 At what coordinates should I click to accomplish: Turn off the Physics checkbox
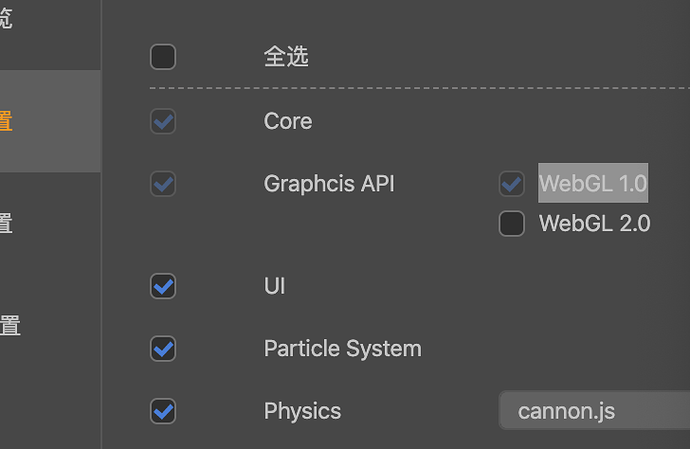(x=163, y=411)
